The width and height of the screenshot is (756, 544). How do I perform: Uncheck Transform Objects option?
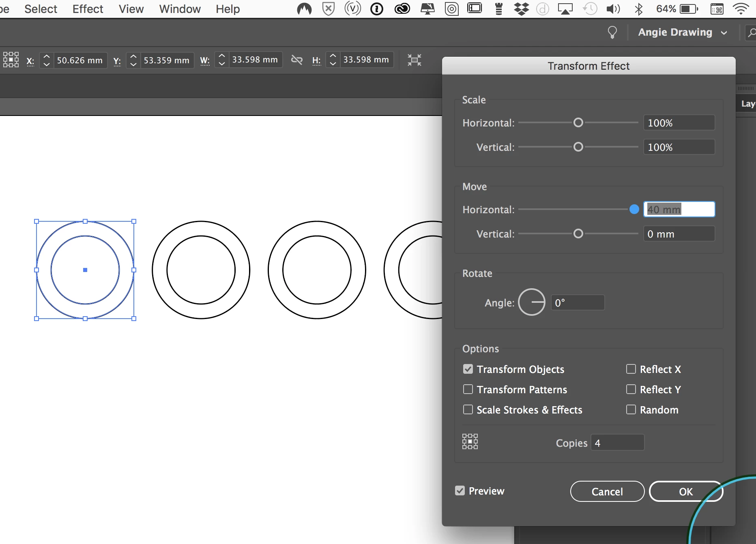coord(468,369)
